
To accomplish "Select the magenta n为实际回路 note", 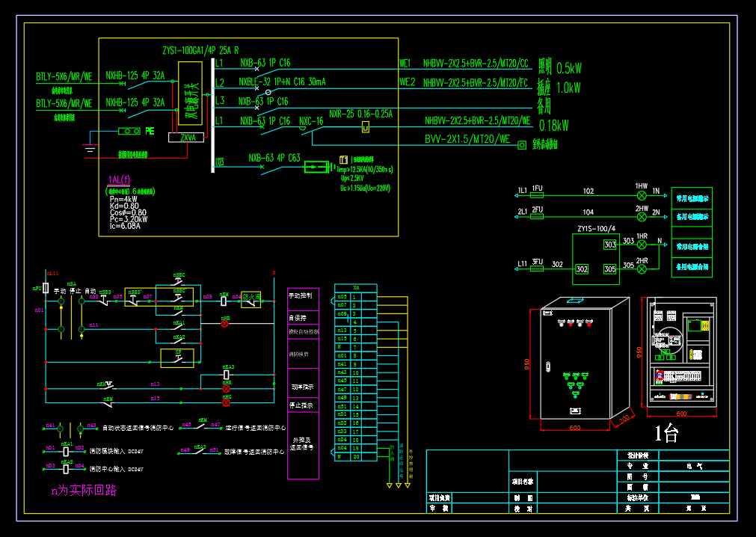I will [x=84, y=490].
